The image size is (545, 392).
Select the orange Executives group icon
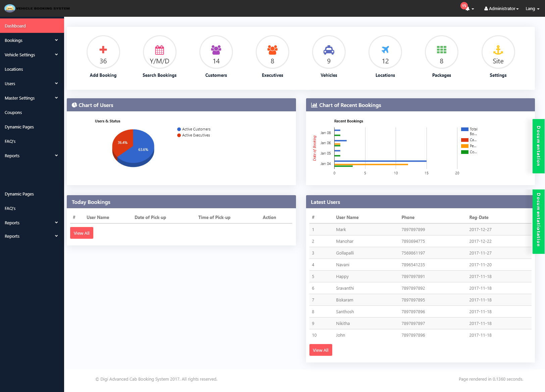[x=272, y=50]
